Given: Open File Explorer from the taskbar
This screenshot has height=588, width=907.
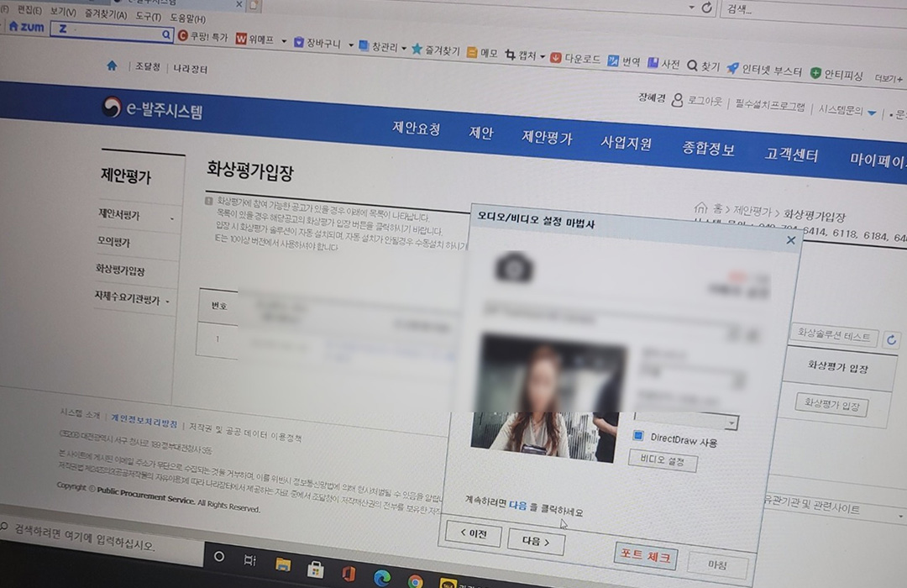Looking at the screenshot, I should [283, 564].
